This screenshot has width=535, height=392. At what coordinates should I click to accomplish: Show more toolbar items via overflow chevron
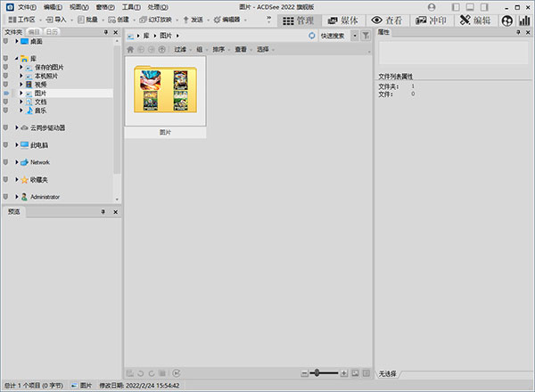click(x=269, y=20)
